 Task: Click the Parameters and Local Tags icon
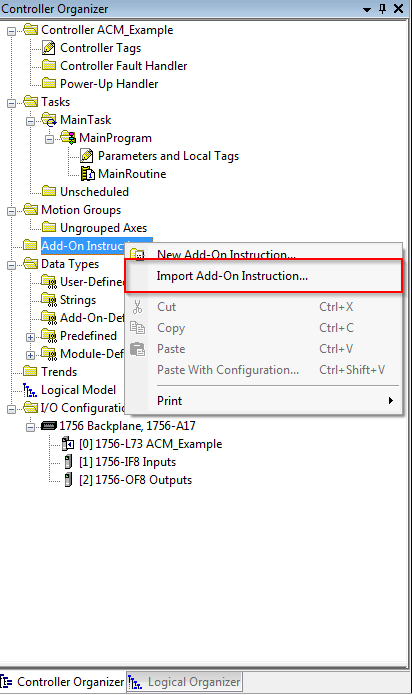pyautogui.click(x=87, y=156)
